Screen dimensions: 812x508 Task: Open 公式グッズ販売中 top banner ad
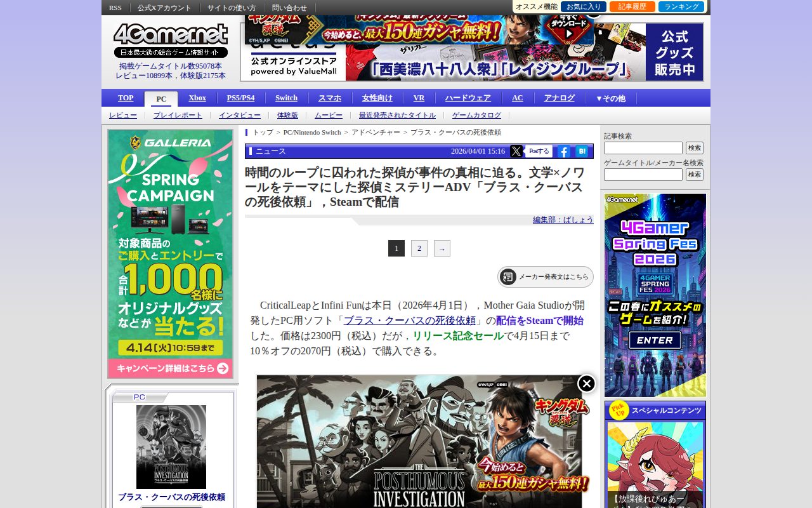pos(473,52)
